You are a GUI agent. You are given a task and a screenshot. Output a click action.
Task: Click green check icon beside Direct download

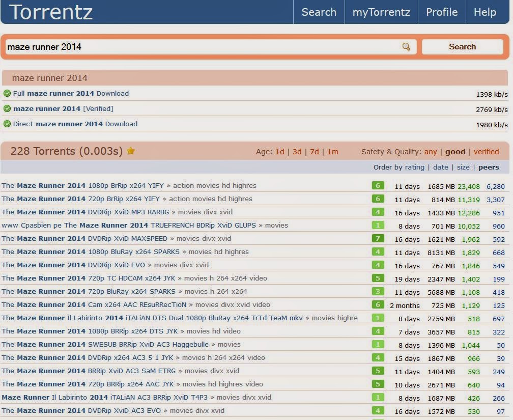7,124
